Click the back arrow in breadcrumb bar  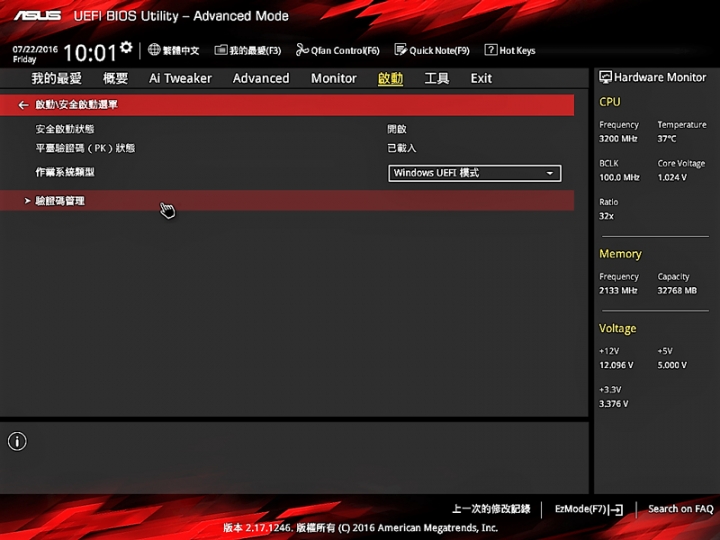[23, 105]
